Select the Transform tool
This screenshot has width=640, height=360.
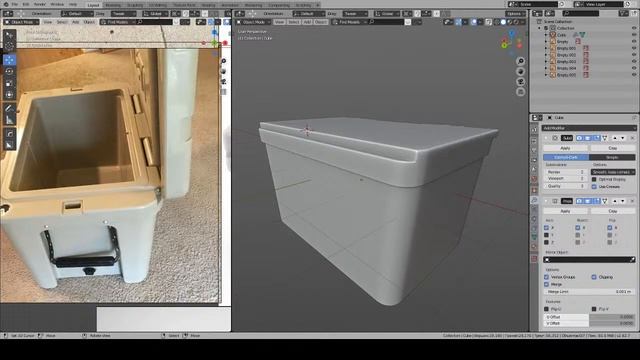(x=9, y=95)
